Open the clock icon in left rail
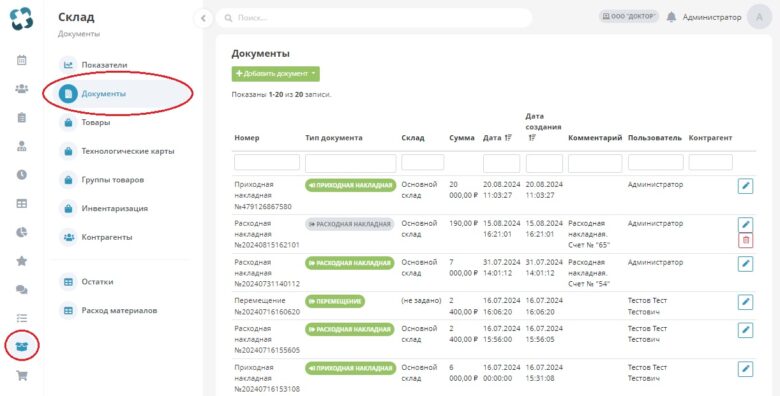 click(x=21, y=175)
